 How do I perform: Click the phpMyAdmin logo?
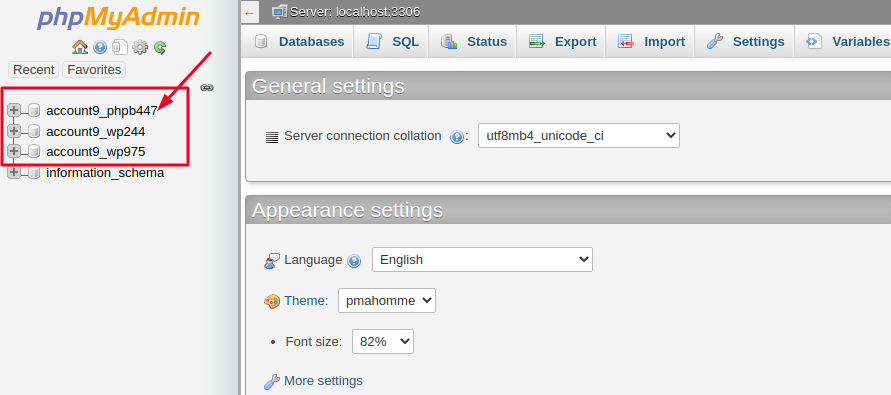[x=118, y=18]
